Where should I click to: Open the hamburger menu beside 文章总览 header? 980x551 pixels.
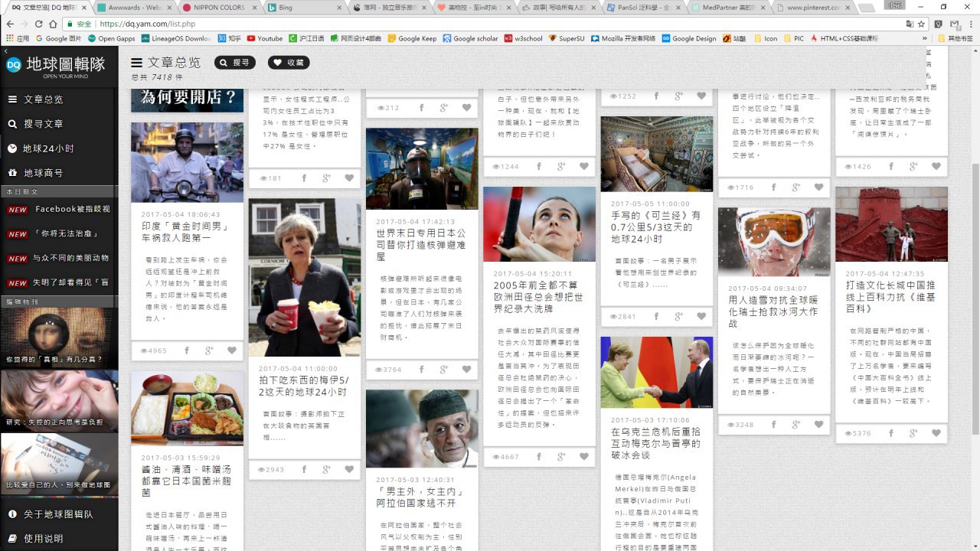tap(137, 63)
